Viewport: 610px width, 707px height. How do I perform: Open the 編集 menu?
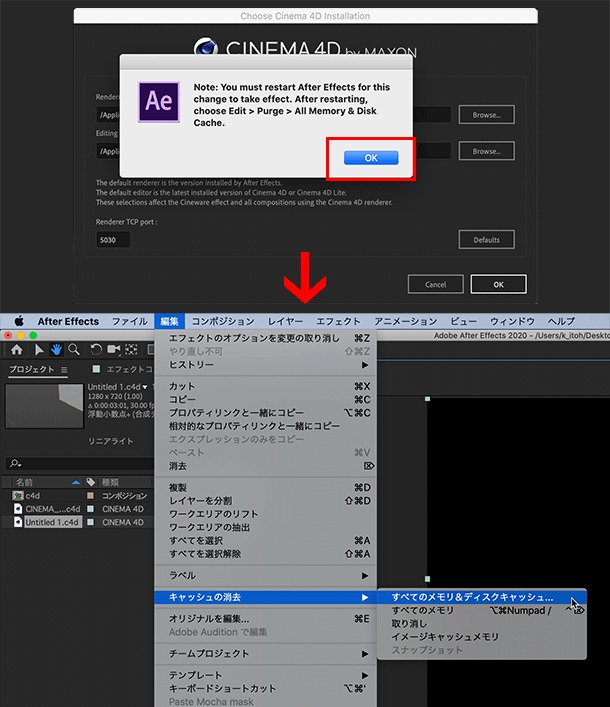[170, 321]
